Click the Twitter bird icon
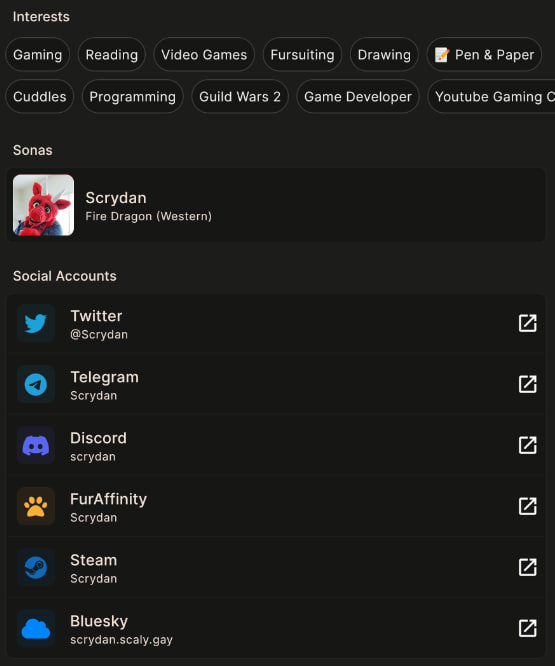 tap(36, 323)
